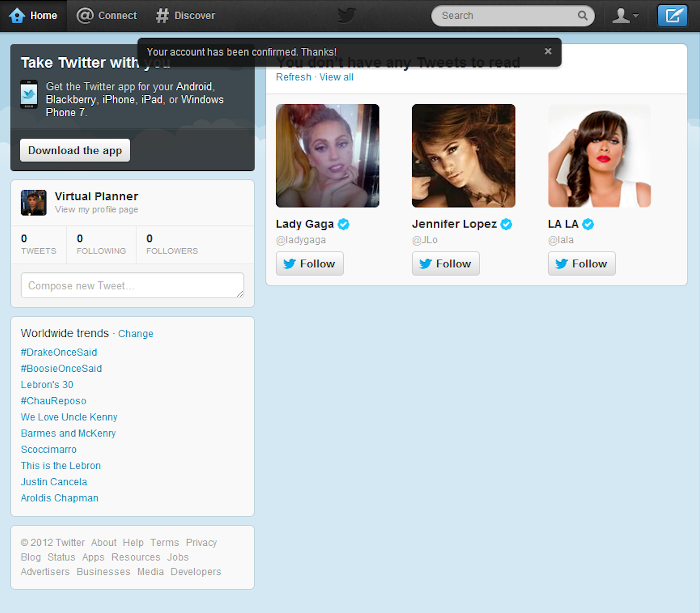Click the Android link in promo text
Image resolution: width=700 pixels, height=613 pixels.
coord(194,87)
